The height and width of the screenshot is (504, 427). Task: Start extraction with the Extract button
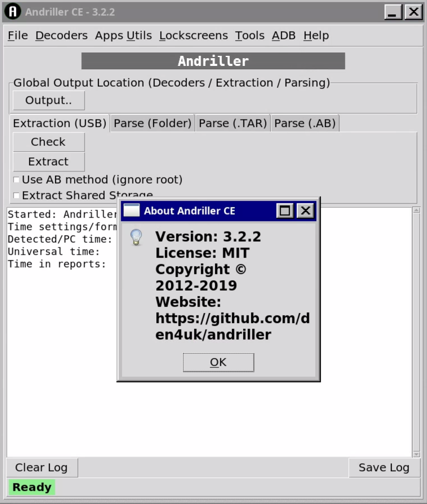coord(48,161)
